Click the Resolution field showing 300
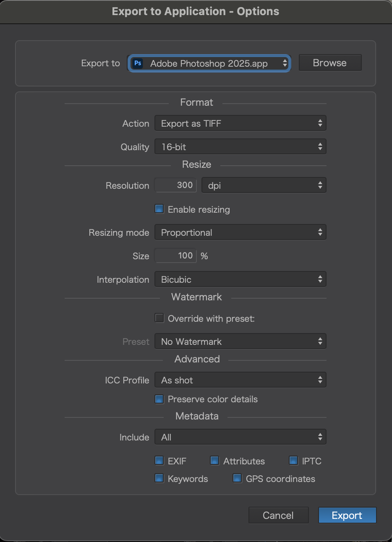Viewport: 392px width, 542px height. click(175, 185)
